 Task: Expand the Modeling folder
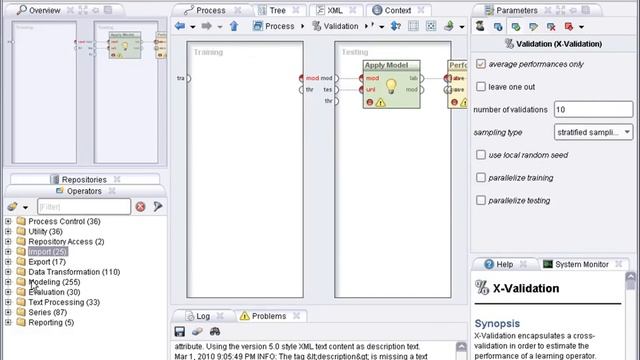(8, 282)
